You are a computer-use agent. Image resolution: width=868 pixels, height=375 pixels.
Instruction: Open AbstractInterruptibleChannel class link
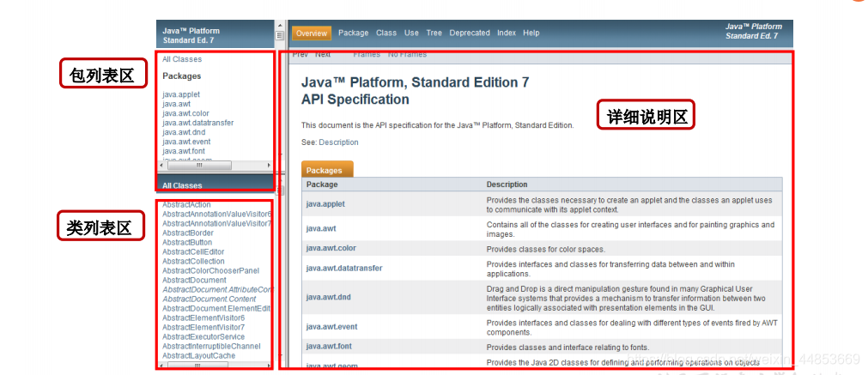(211, 346)
